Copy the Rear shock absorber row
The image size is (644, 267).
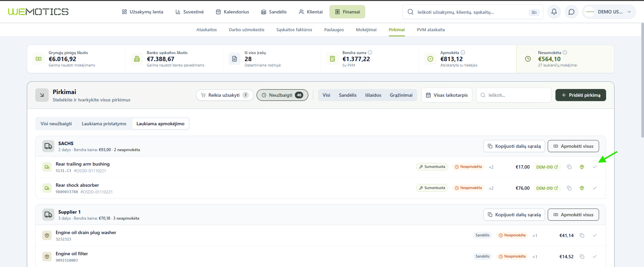pyautogui.click(x=569, y=188)
